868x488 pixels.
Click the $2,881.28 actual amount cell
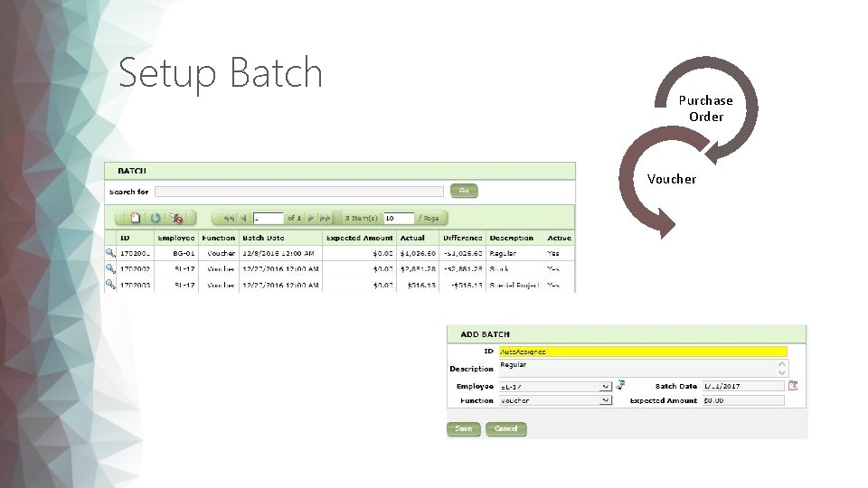[x=418, y=269]
